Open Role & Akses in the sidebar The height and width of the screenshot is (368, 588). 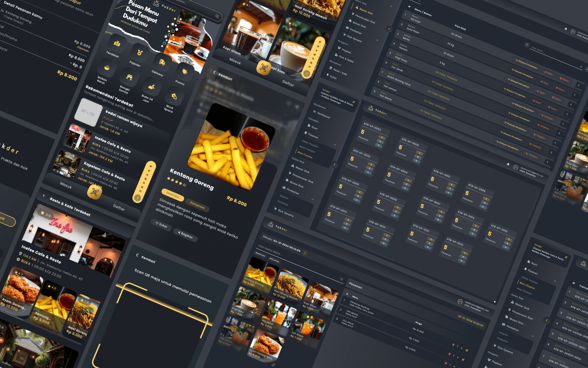[344, 58]
